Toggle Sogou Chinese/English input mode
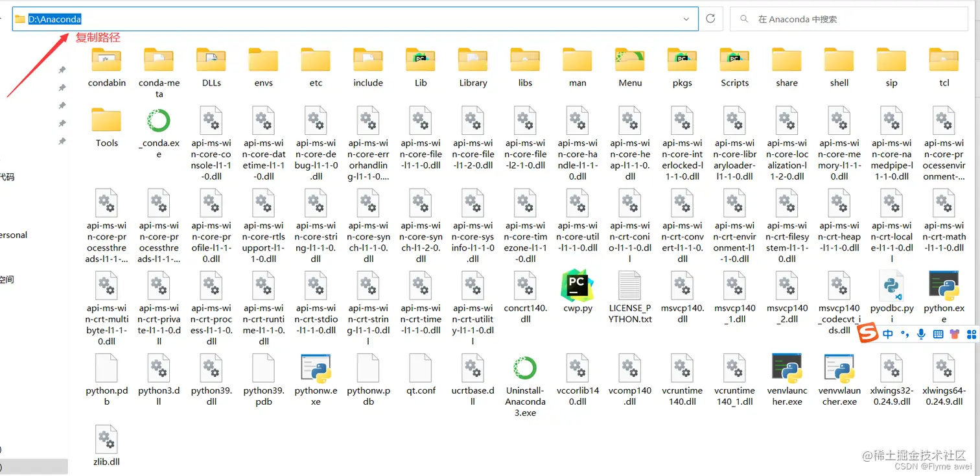Viewport: 980px width, 476px height. 887,335
